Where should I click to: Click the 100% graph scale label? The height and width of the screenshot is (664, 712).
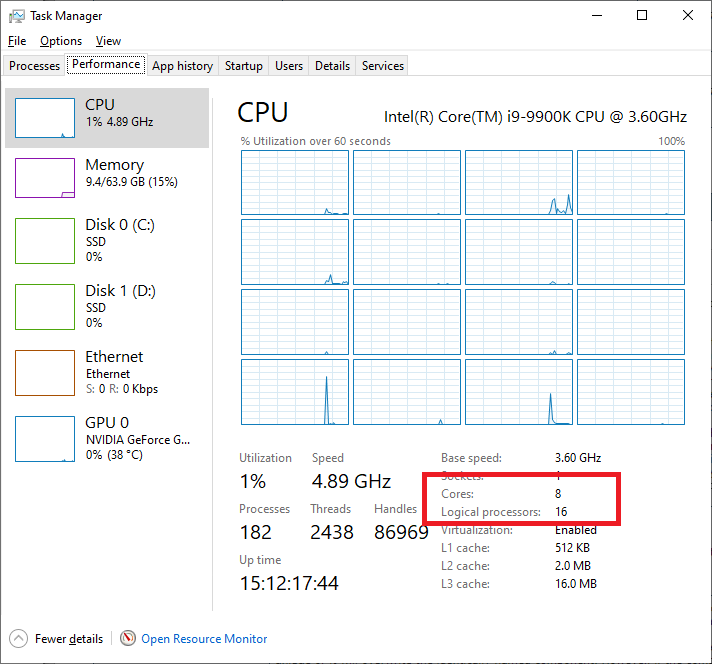point(672,141)
